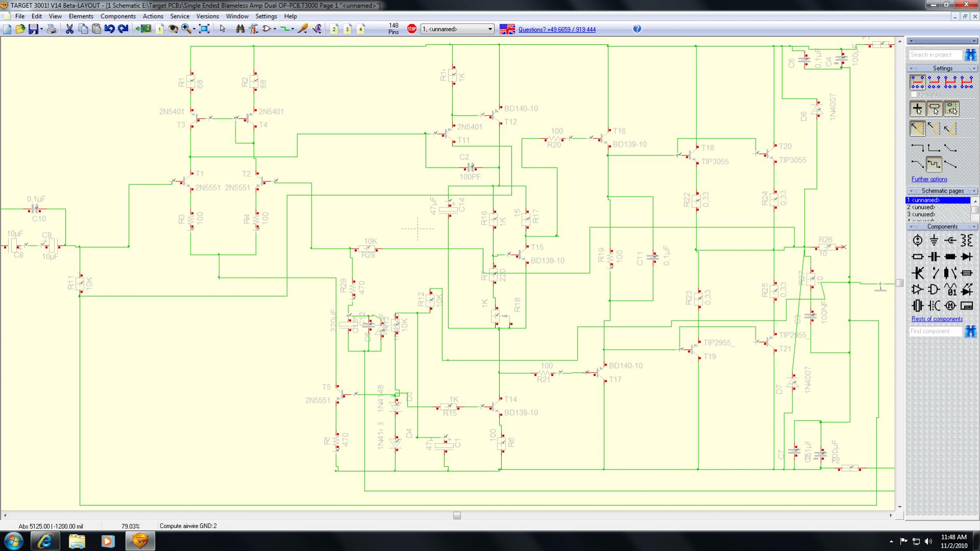Choose the LED component icon
The image size is (980, 551).
coord(966,290)
